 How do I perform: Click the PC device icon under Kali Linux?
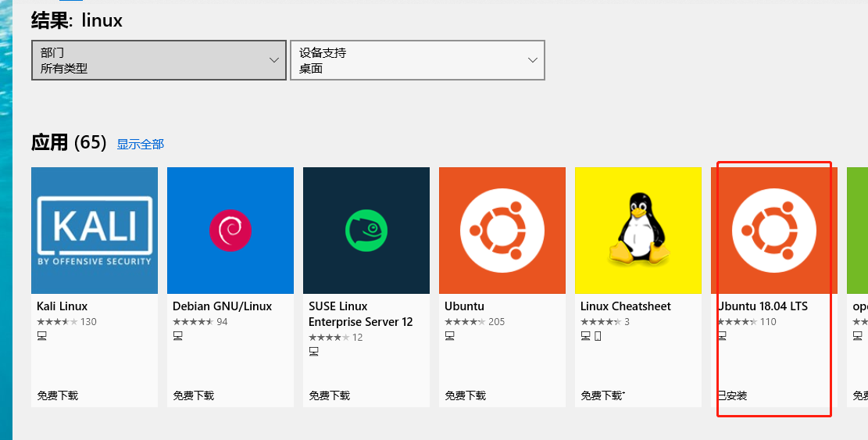41,336
